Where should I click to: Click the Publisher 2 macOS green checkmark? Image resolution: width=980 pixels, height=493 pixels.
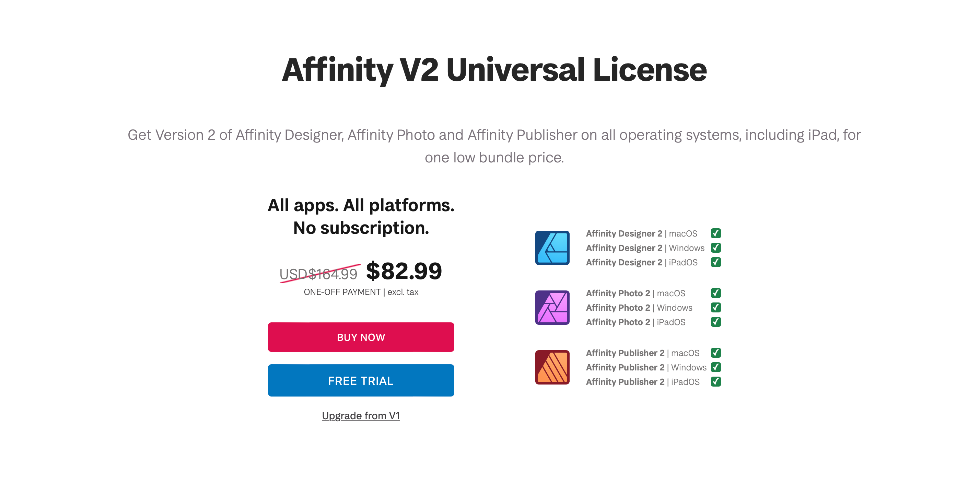point(715,353)
